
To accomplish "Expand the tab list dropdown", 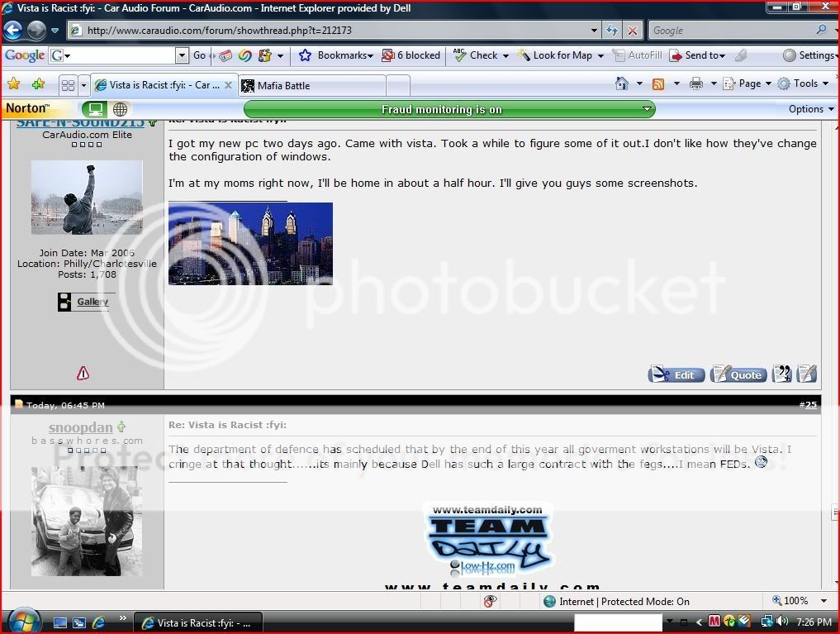I will click(83, 85).
